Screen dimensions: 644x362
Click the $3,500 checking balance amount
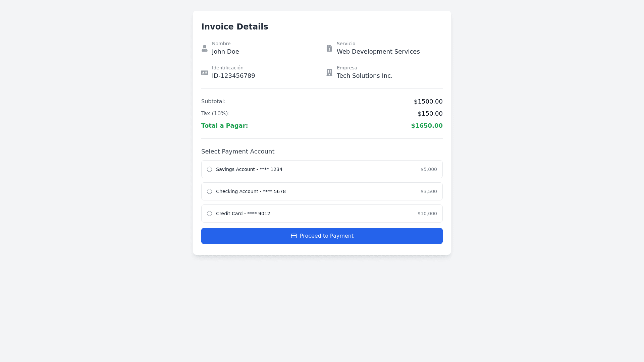(429, 191)
